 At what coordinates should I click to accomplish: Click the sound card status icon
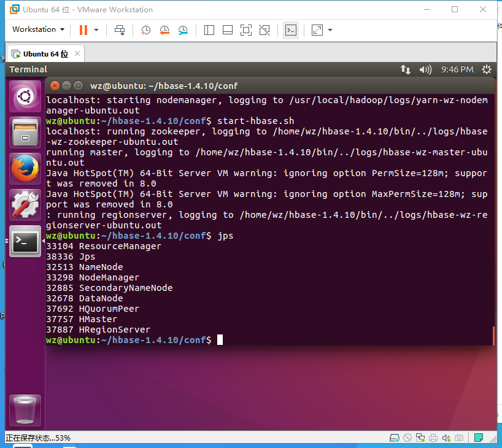(446, 438)
